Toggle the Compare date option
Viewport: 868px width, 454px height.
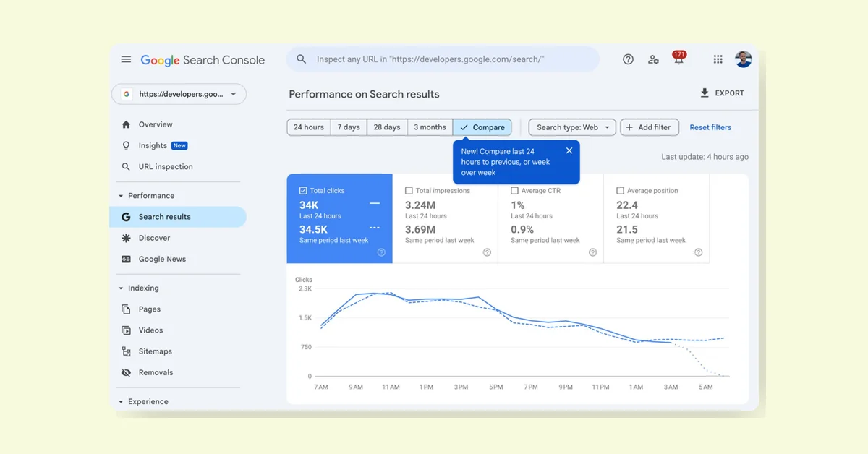click(x=482, y=127)
